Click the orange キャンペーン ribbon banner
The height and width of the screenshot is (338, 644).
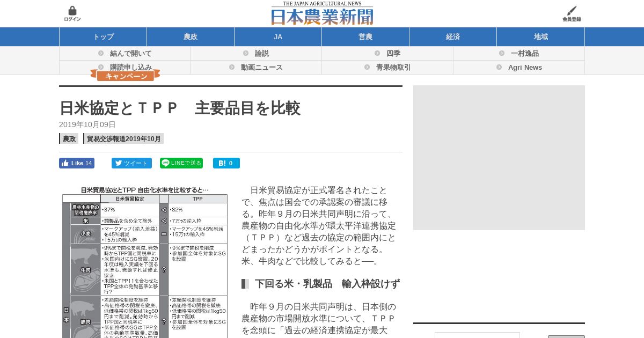tap(126, 76)
